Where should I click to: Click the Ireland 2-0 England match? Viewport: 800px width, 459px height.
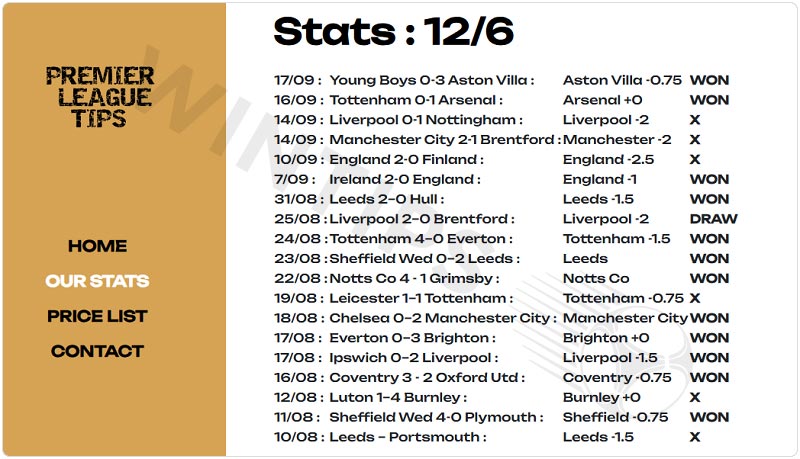[404, 180]
